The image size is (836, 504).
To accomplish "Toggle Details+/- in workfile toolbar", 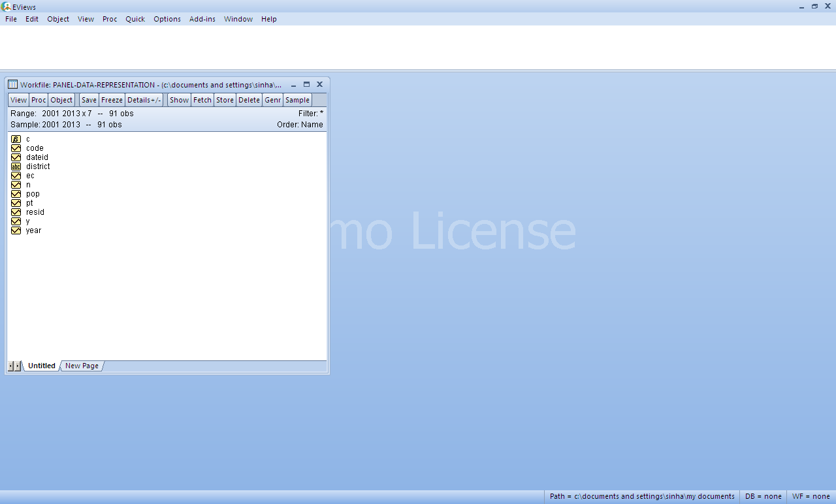I will [144, 100].
